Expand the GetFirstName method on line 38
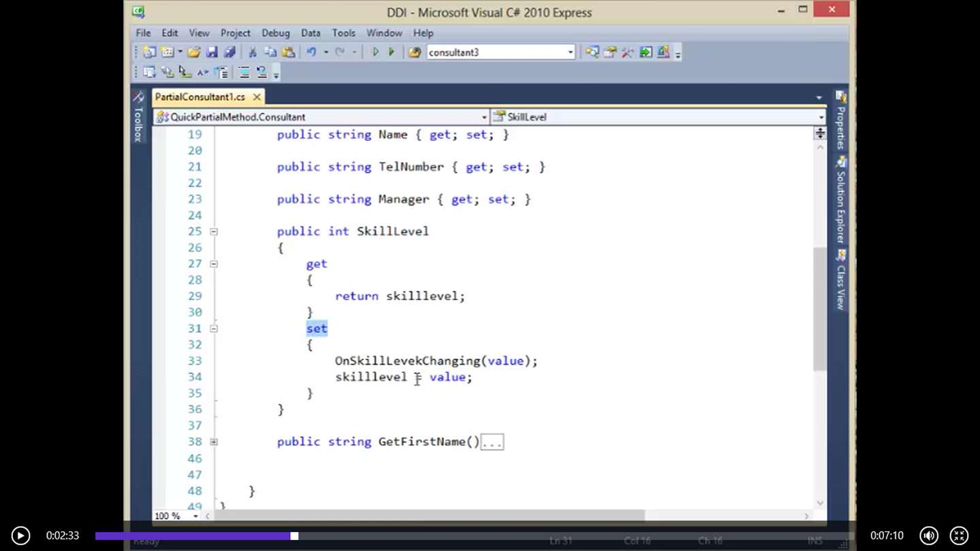Screen dimensions: 980x551 pyautogui.click(x=214, y=442)
